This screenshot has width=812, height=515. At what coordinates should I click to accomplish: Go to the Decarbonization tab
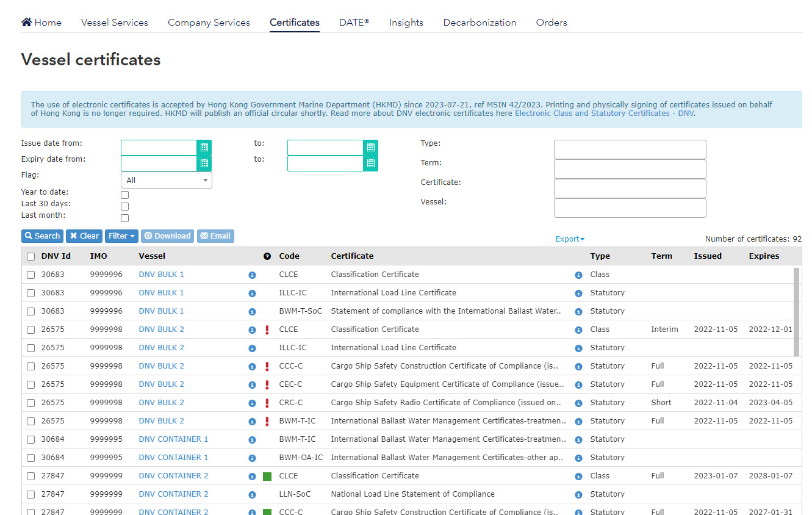pos(480,23)
